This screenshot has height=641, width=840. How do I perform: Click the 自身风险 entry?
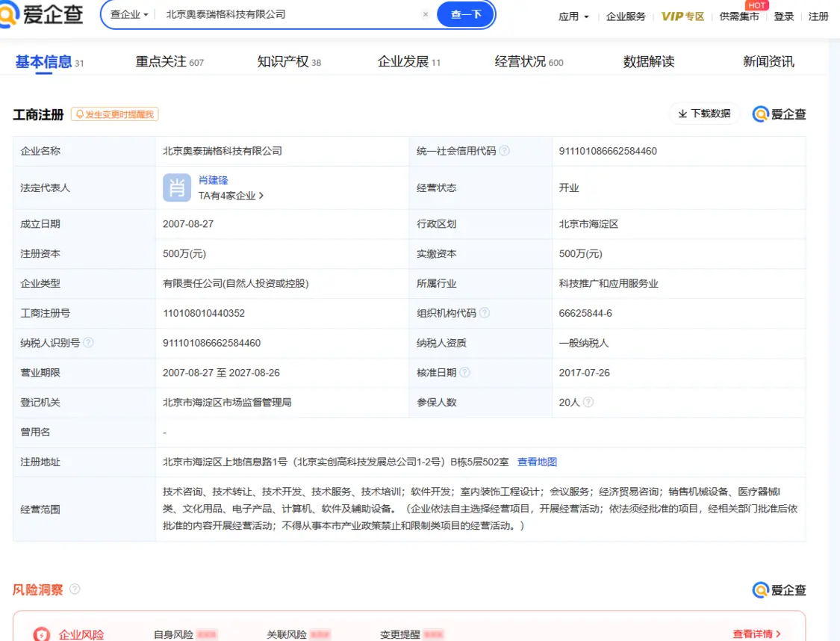click(185, 634)
